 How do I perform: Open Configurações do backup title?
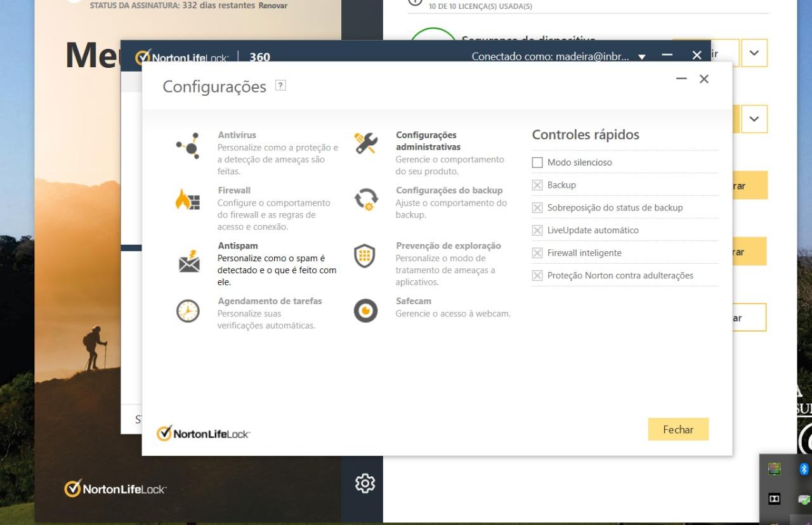[x=449, y=190]
